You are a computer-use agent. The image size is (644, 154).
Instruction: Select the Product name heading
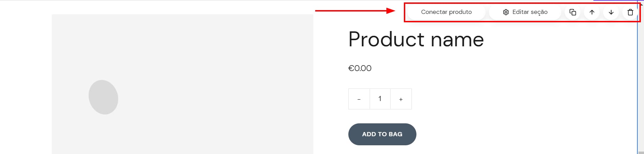coord(416,39)
